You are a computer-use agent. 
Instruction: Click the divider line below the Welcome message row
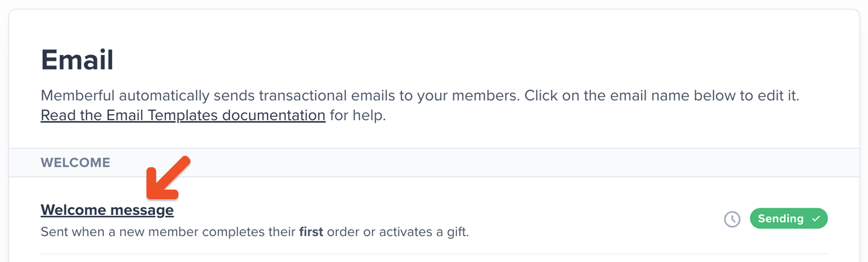click(x=434, y=254)
